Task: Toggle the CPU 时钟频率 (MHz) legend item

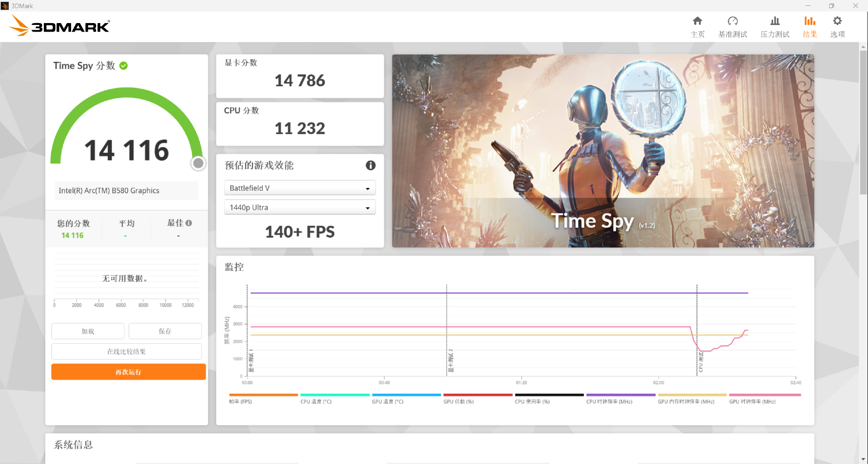Action: [x=620, y=399]
